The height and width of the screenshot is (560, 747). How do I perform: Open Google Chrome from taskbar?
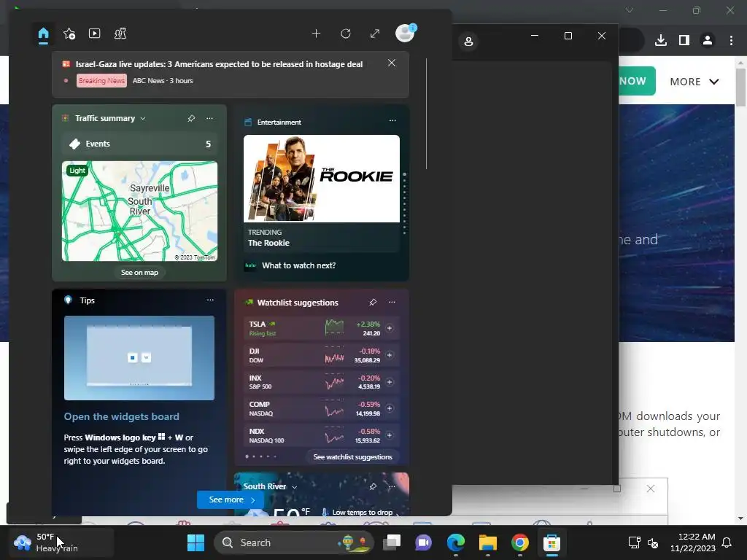(x=519, y=542)
